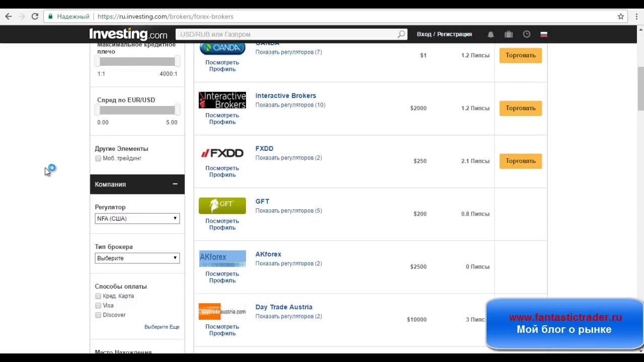The height and width of the screenshot is (362, 644).
Task: Open the portfolio briefcase icon
Action: tap(509, 34)
